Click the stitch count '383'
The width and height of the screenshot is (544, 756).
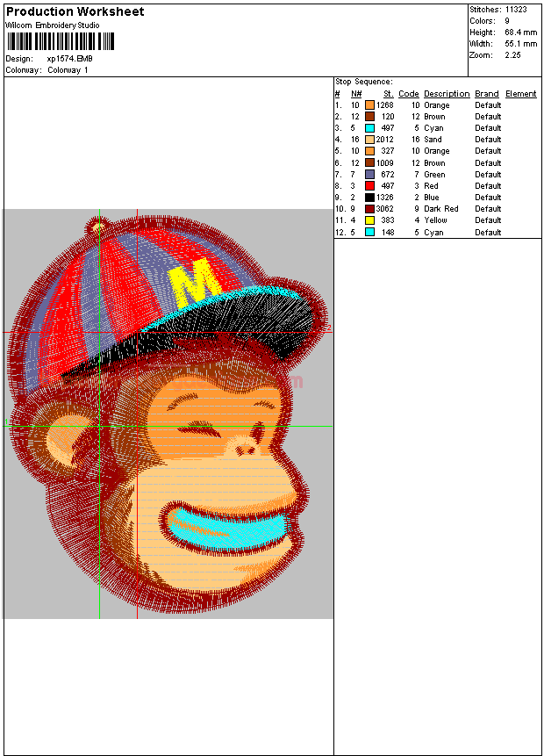(388, 220)
